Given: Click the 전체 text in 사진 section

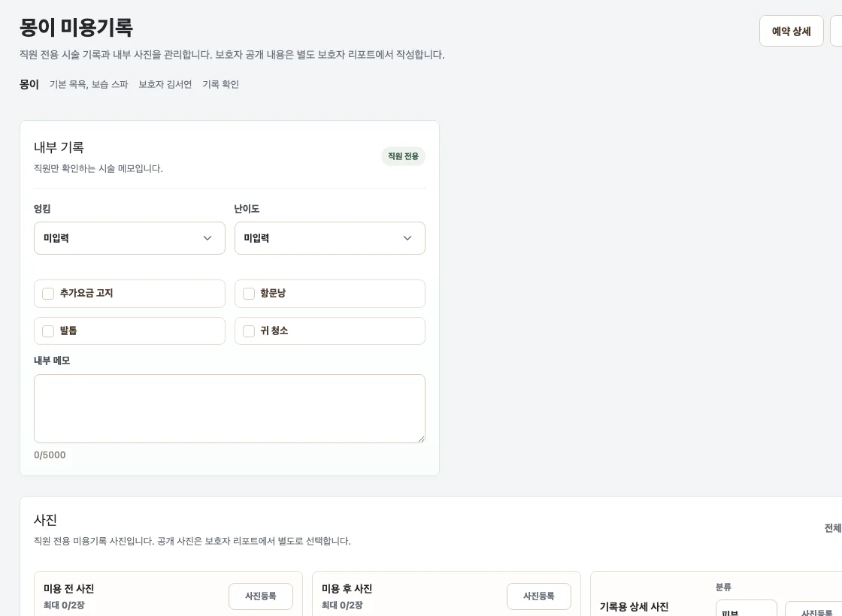Looking at the screenshot, I should [x=833, y=528].
